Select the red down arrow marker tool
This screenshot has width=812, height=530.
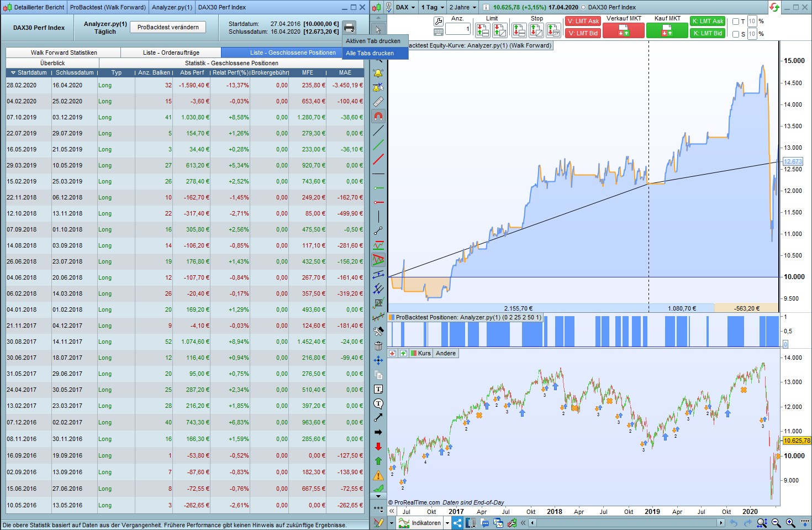(x=378, y=447)
